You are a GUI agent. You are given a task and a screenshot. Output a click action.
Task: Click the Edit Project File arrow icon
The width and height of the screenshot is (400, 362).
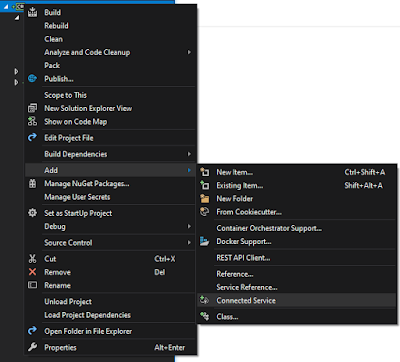point(32,137)
